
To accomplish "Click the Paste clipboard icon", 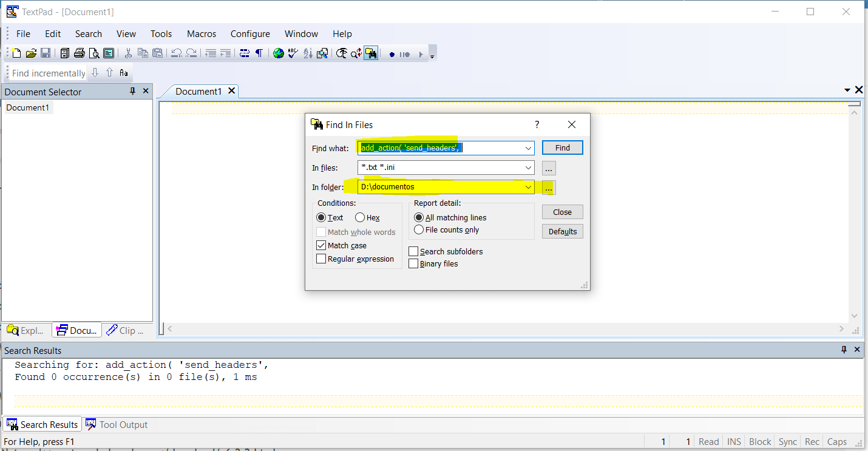I will point(157,53).
